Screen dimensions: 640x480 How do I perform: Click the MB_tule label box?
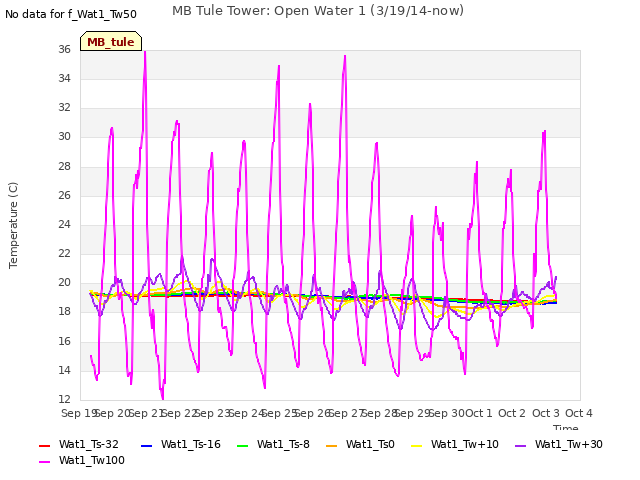111,41
